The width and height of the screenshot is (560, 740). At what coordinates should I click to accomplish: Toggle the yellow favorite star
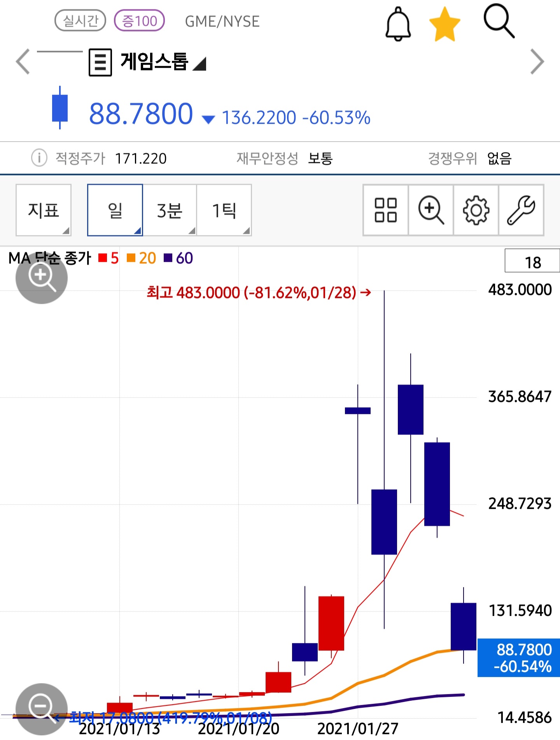coord(444,24)
